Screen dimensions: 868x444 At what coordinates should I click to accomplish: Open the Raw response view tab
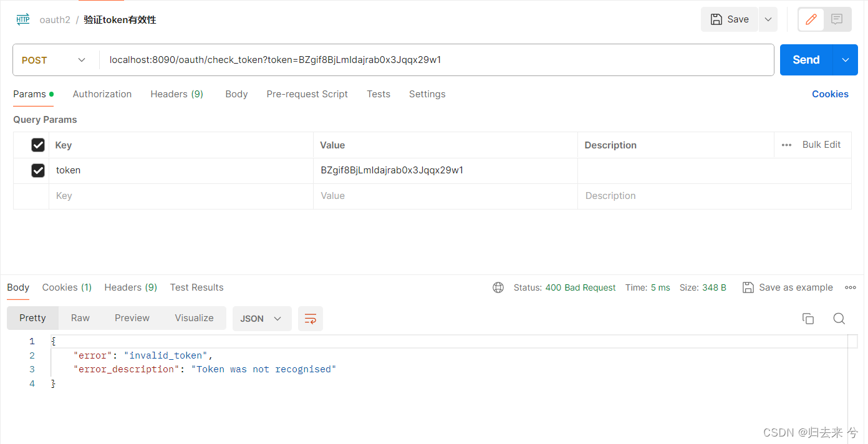click(80, 318)
